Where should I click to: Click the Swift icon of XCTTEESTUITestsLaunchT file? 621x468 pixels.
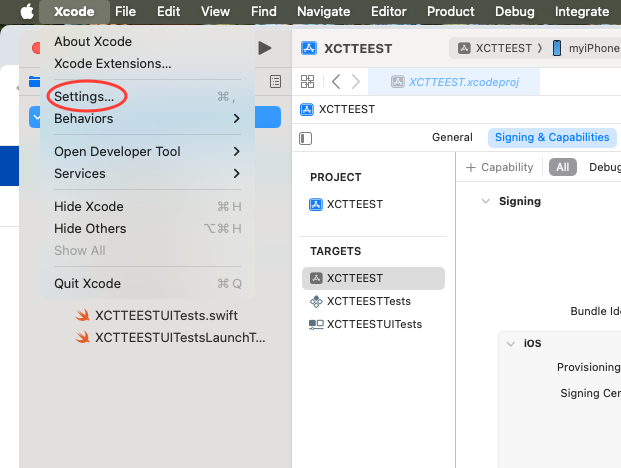[82, 337]
